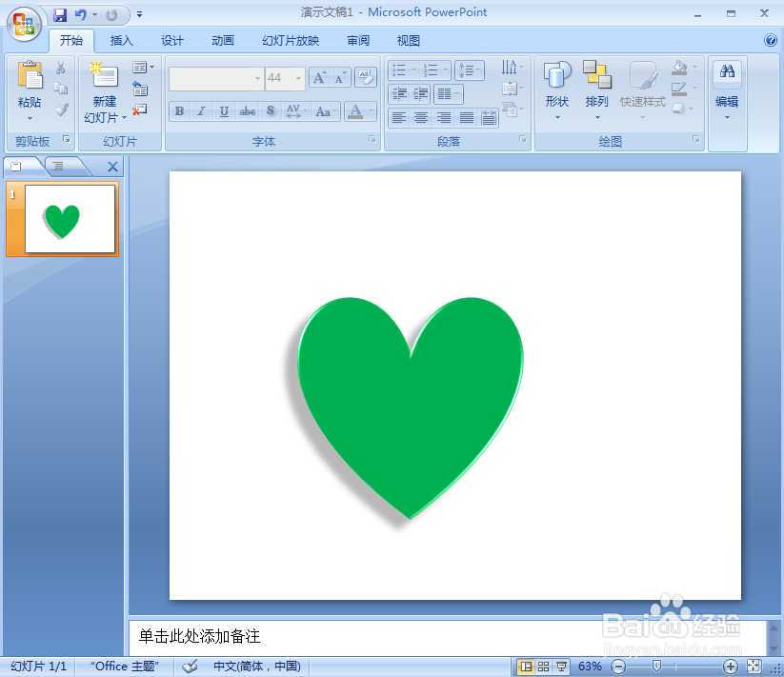
Task: Switch to Slide Sorter view
Action: (544, 666)
